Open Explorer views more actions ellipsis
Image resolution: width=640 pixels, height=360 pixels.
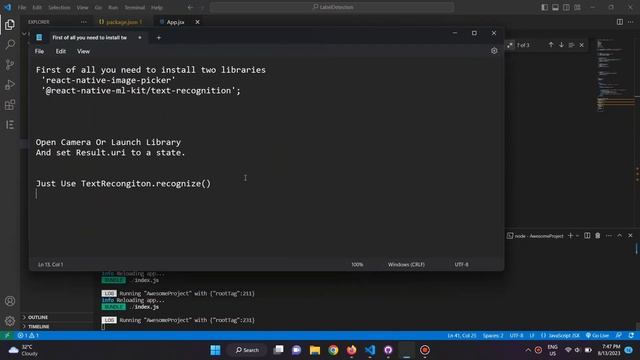pyautogui.click(x=84, y=22)
